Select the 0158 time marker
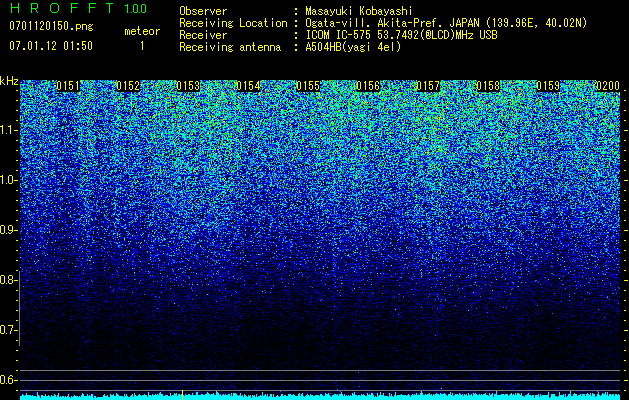Screen dimensions: 629x400 tap(488, 86)
